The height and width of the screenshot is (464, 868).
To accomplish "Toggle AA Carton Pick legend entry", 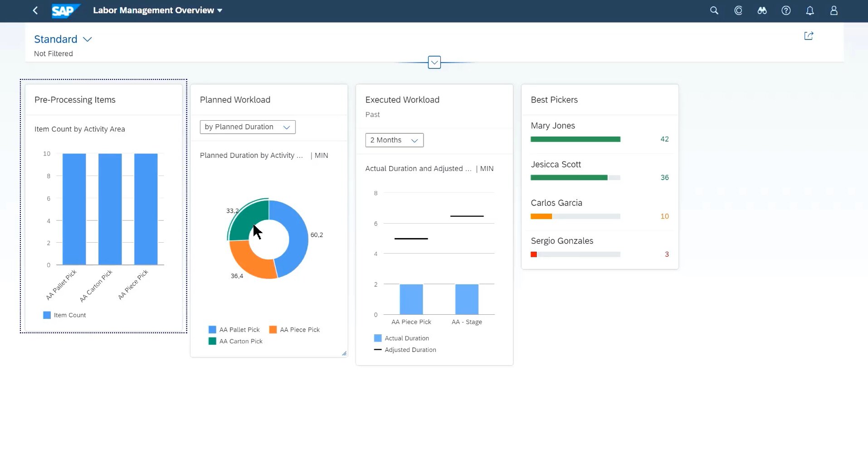I will click(235, 341).
